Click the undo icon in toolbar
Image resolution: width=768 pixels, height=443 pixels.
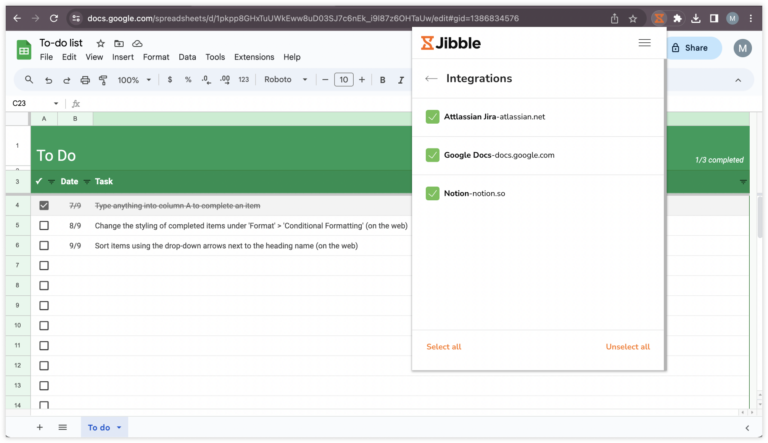48,80
